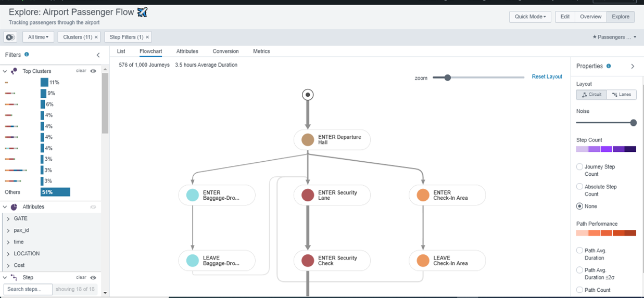Viewport: 644px width, 298px height.
Task: Collapse the Step section
Action: click(x=5, y=278)
